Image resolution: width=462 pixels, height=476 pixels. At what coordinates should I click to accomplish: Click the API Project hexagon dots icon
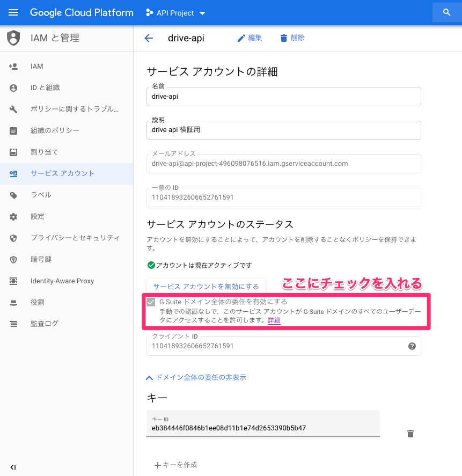click(x=149, y=12)
